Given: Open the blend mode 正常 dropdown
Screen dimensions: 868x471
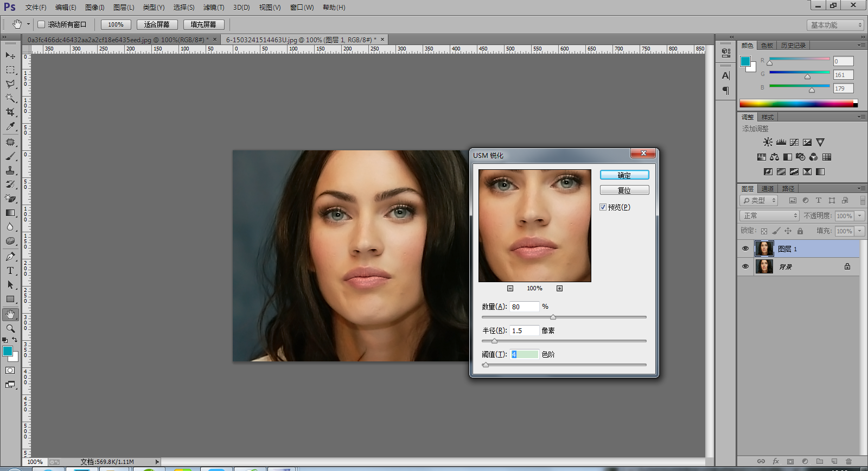Looking at the screenshot, I should pos(769,215).
